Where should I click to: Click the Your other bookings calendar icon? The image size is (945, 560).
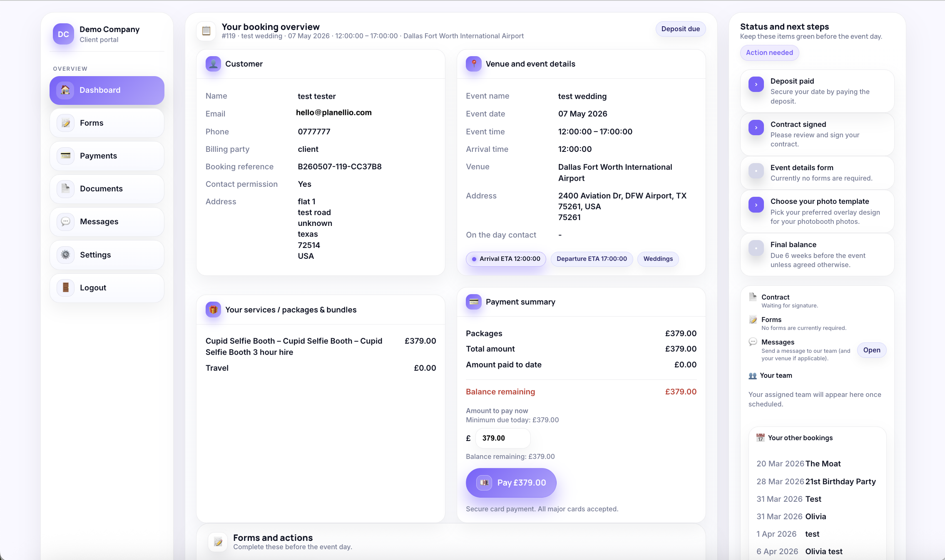coord(761,438)
